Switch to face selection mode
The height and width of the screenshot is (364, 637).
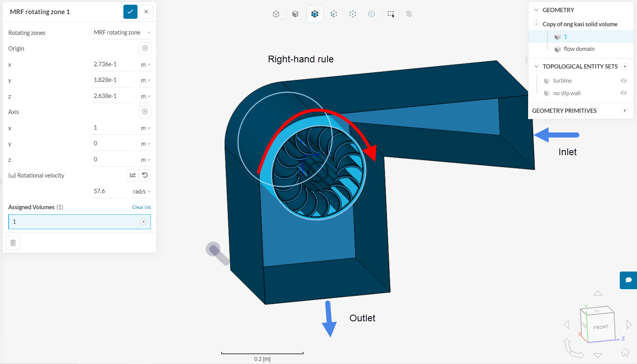pos(334,14)
